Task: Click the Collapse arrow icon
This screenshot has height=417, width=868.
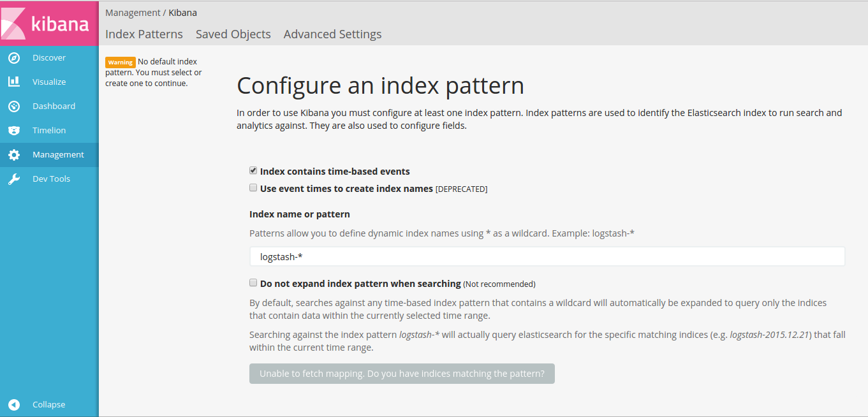Action: (14, 405)
